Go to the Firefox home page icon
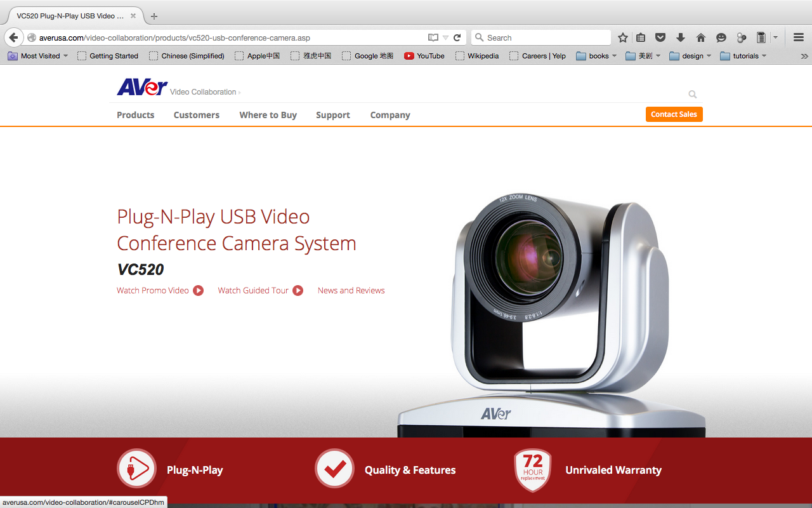812x508 pixels. 701,37
